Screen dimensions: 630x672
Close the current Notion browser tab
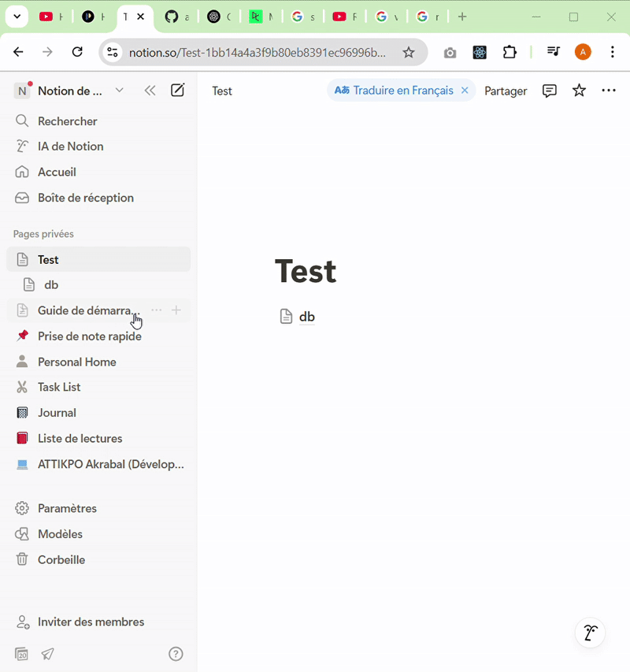(140, 17)
